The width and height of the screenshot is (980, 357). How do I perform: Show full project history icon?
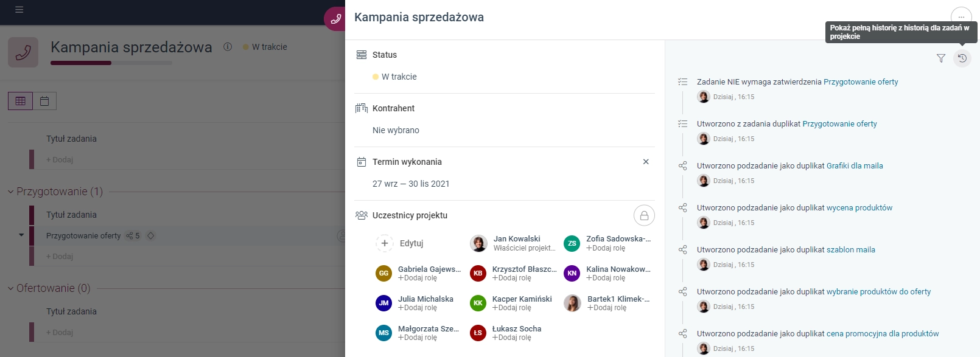(962, 58)
